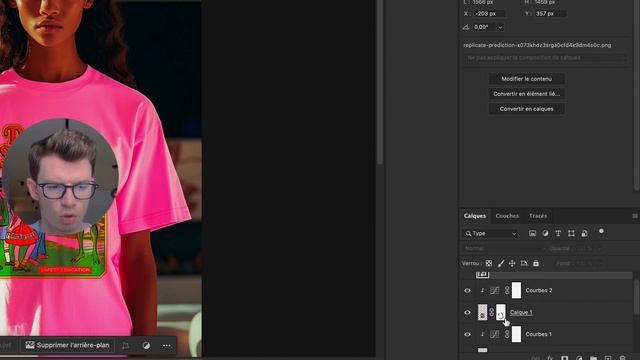Screen dimensions: 640x360
Task: Filter layers by pixel layers icon
Action: (532, 233)
